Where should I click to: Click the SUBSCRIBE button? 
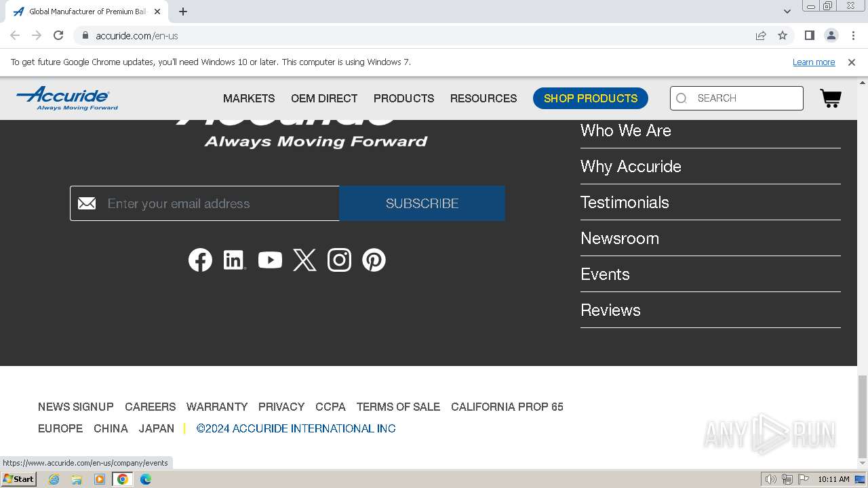(x=422, y=203)
